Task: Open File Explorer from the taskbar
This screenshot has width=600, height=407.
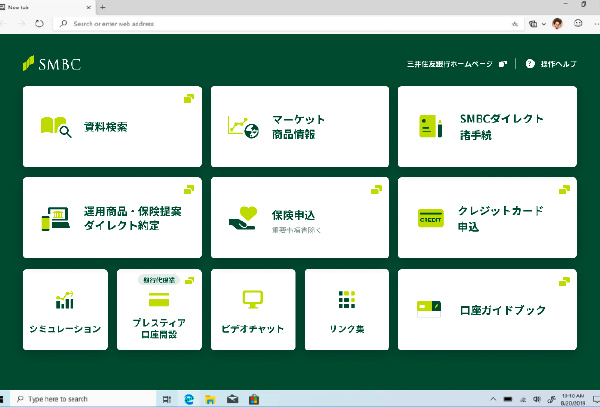Action: (x=210, y=399)
